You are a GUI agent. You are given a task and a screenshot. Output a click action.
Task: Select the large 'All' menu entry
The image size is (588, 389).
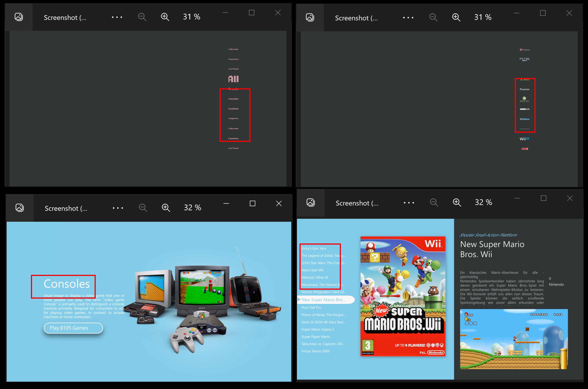click(x=233, y=79)
